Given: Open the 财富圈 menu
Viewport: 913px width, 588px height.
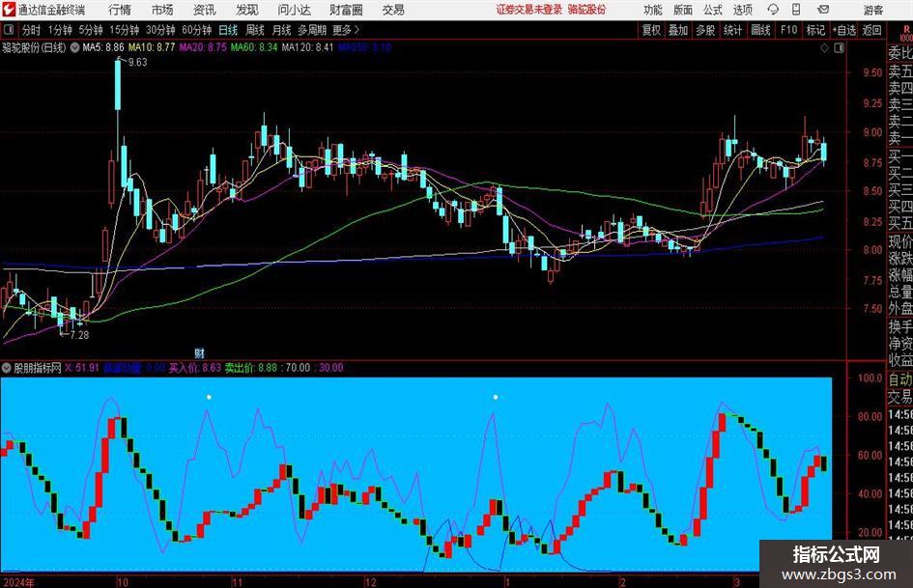Looking at the screenshot, I should point(346,10).
